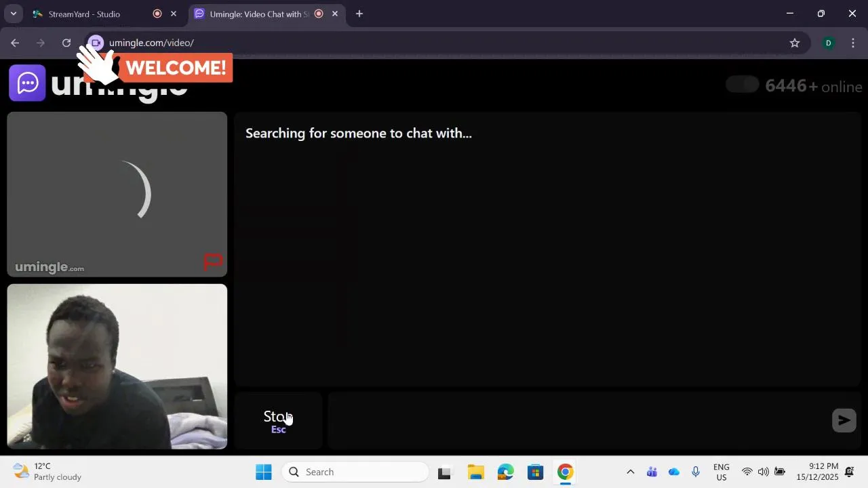Image resolution: width=868 pixels, height=488 pixels.
Task: Close the StreamYard - Studio tab
Action: [x=174, y=14]
